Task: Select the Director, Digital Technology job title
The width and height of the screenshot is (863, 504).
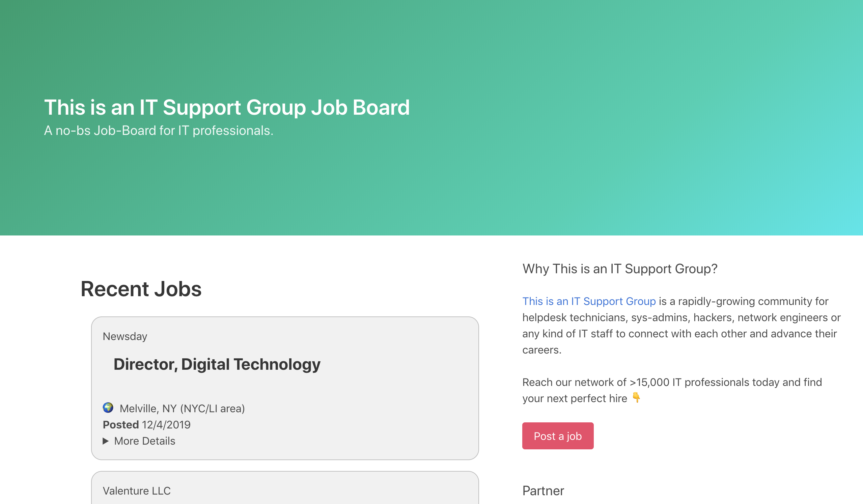Action: (x=217, y=364)
